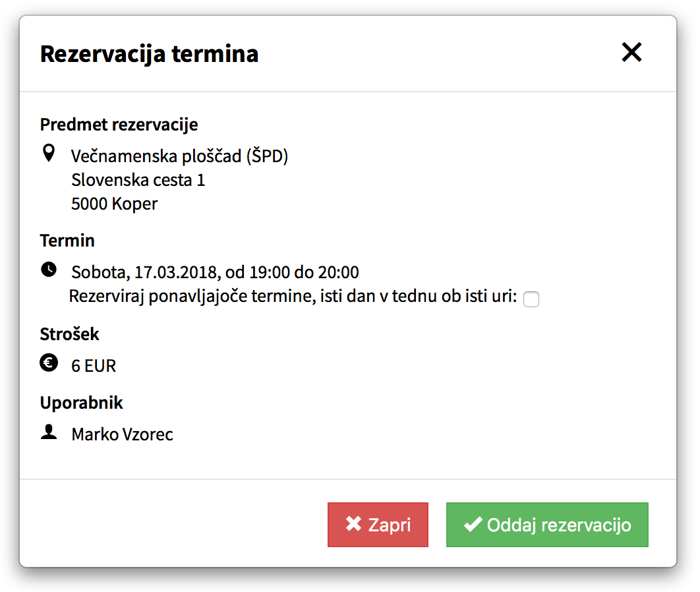
Task: Click the Predmet rezervacije heading
Action: [119, 124]
